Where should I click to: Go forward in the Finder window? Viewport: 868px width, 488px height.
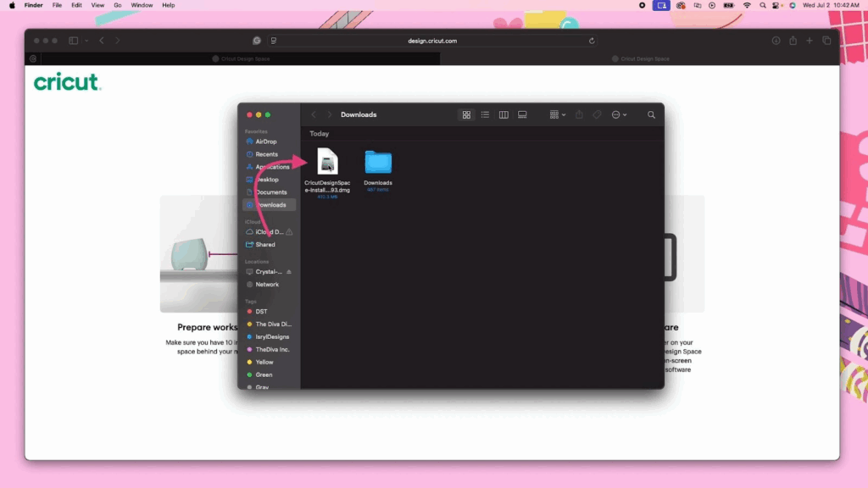click(x=330, y=114)
